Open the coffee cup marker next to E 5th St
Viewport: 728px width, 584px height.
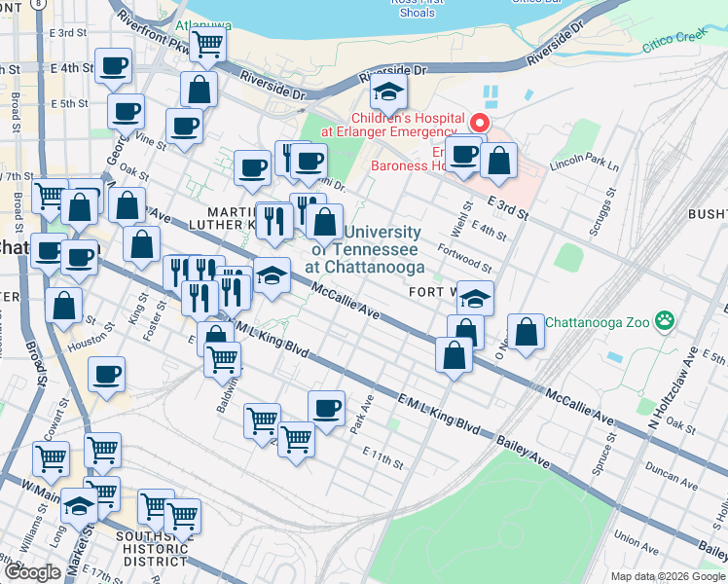coord(126,112)
